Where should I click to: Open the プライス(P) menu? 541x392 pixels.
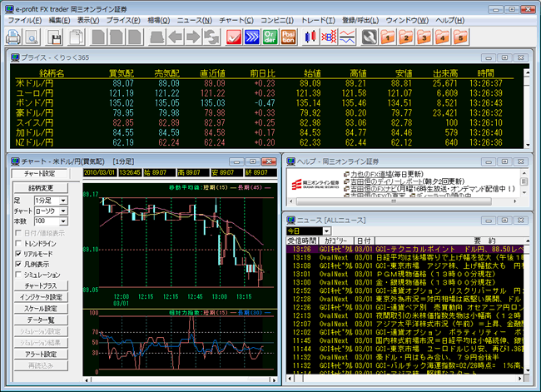[x=123, y=20]
